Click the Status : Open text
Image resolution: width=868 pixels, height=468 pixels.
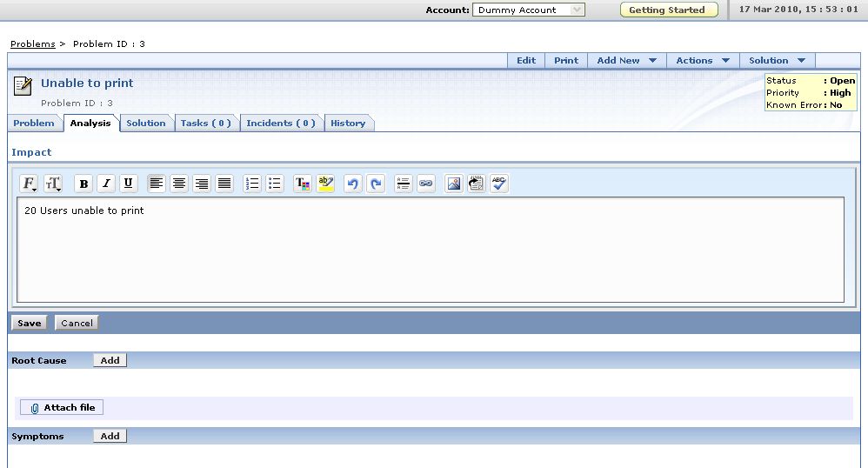point(811,80)
